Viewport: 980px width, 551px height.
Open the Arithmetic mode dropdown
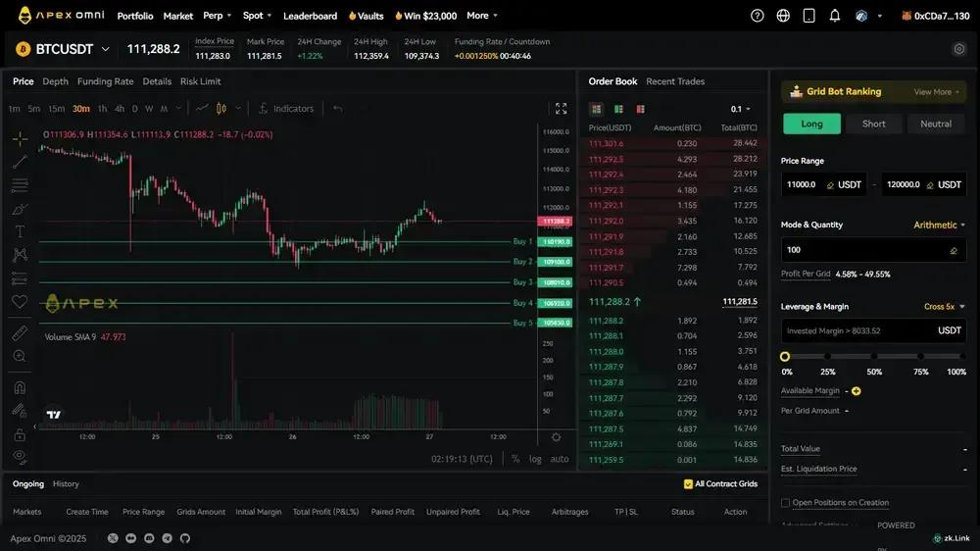939,225
